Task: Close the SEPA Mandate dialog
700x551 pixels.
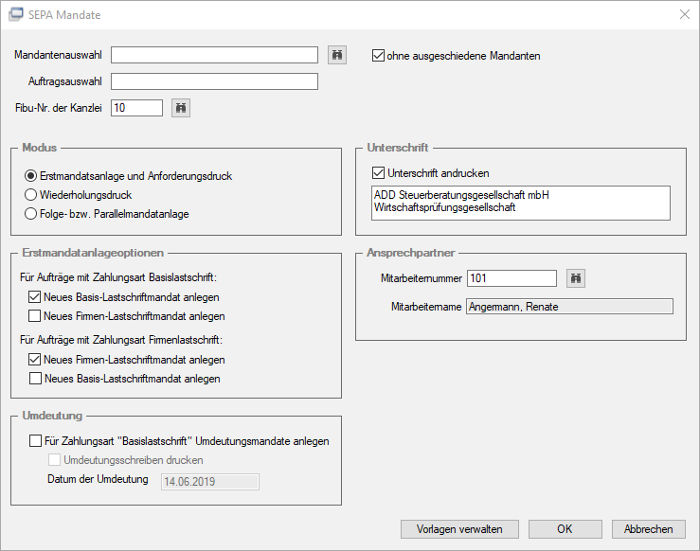Action: click(x=684, y=14)
